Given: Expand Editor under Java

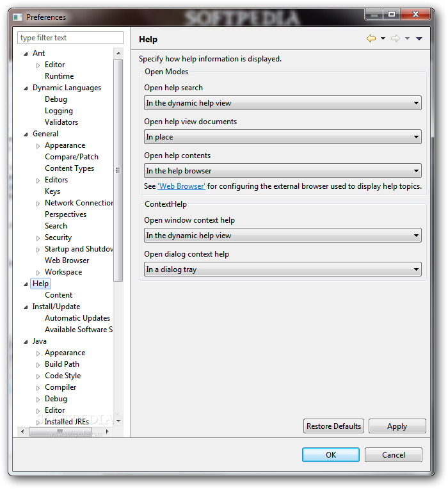Looking at the screenshot, I should [x=38, y=412].
